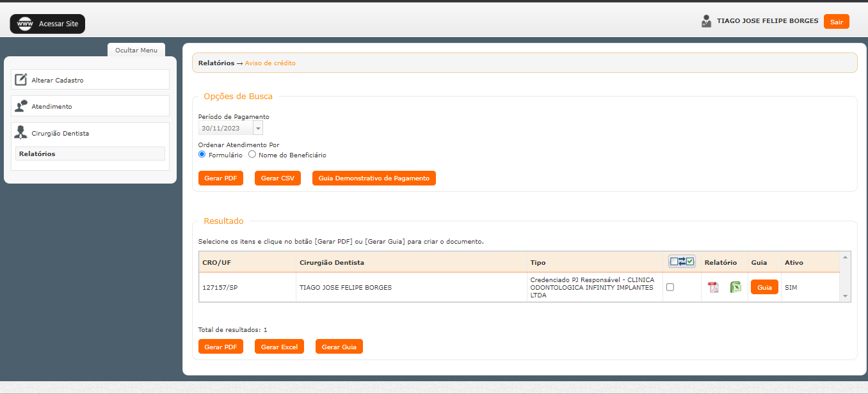Click the Gerar CSV button
This screenshot has height=394, width=868.
tap(277, 178)
